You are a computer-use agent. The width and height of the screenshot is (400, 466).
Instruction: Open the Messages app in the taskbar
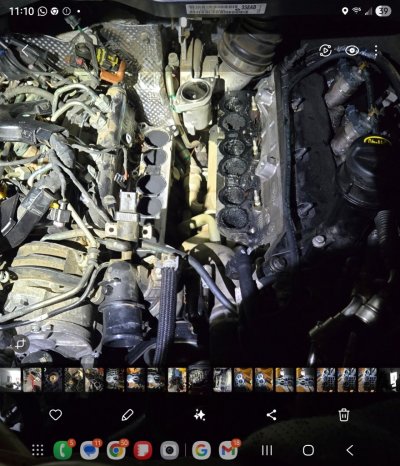click(x=89, y=450)
